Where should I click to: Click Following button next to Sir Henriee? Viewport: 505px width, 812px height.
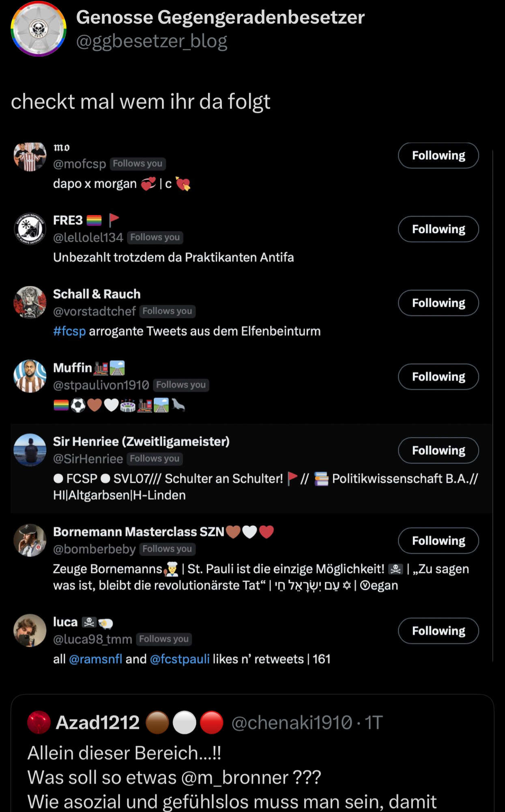(438, 451)
